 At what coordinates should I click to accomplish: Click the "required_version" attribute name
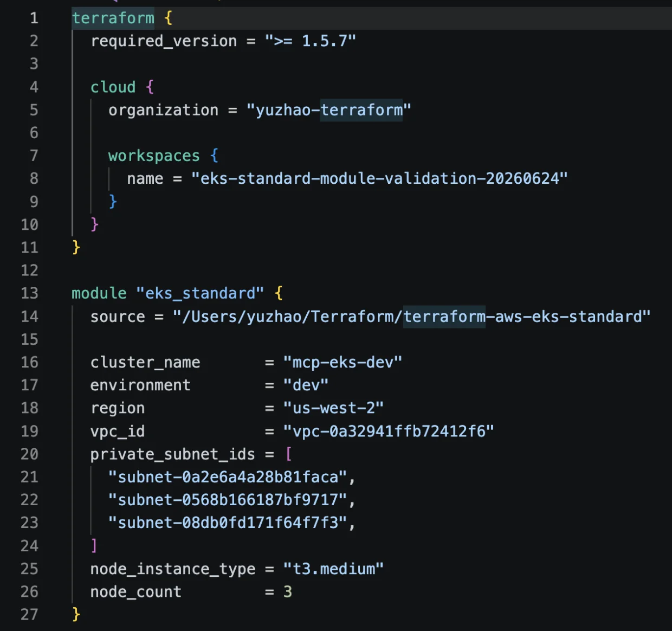tap(164, 41)
